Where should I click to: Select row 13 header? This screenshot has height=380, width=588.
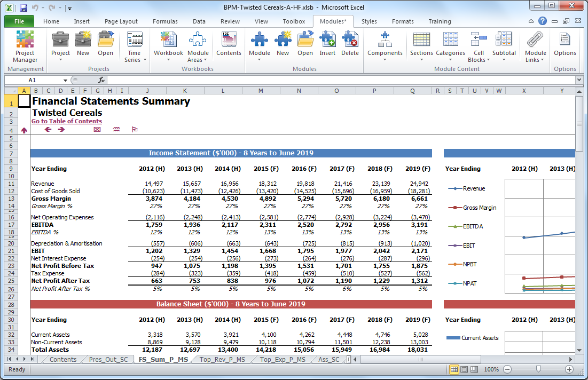point(11,199)
